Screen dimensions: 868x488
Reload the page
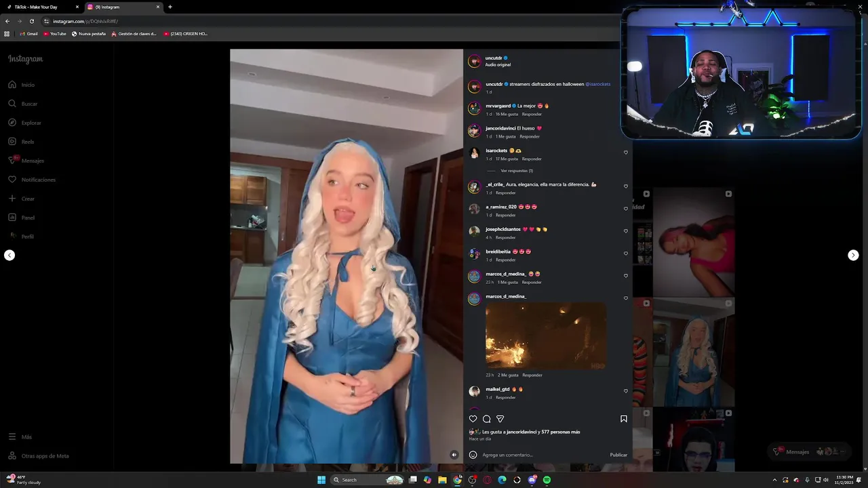pos(31,21)
